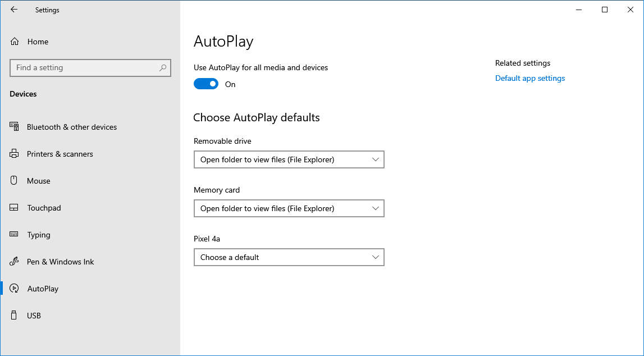The width and height of the screenshot is (644, 356).
Task: Open the Pixel 4a default dropdown
Action: coord(289,257)
